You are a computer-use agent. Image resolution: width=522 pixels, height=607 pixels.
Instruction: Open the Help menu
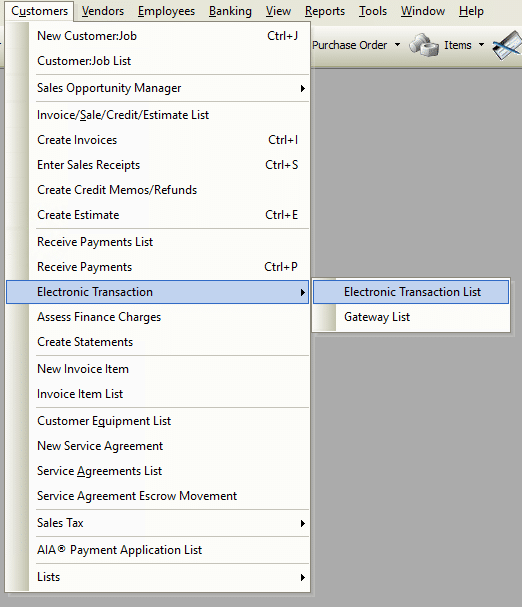[471, 11]
